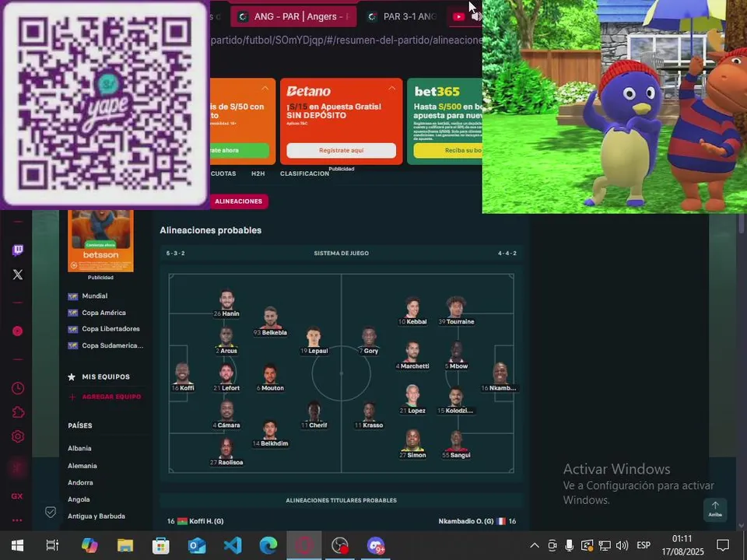The width and height of the screenshot is (747, 560).
Task: Open Opera GX settings gear
Action: (x=18, y=436)
